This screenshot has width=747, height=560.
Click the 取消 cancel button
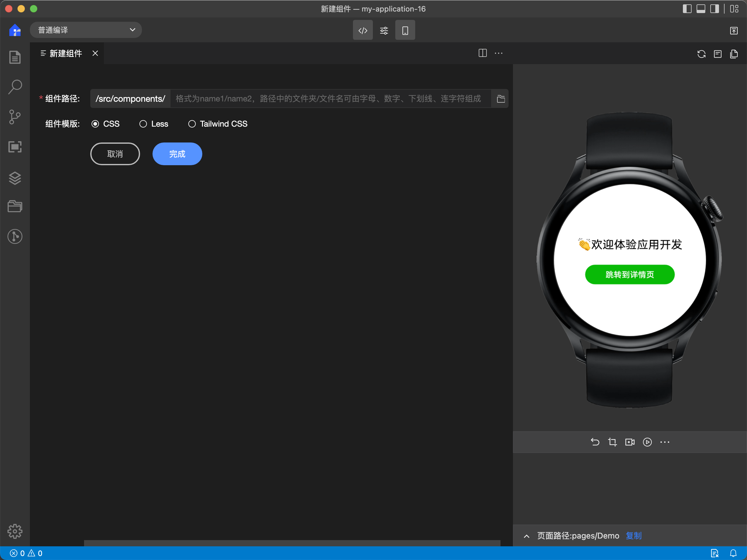click(x=115, y=154)
